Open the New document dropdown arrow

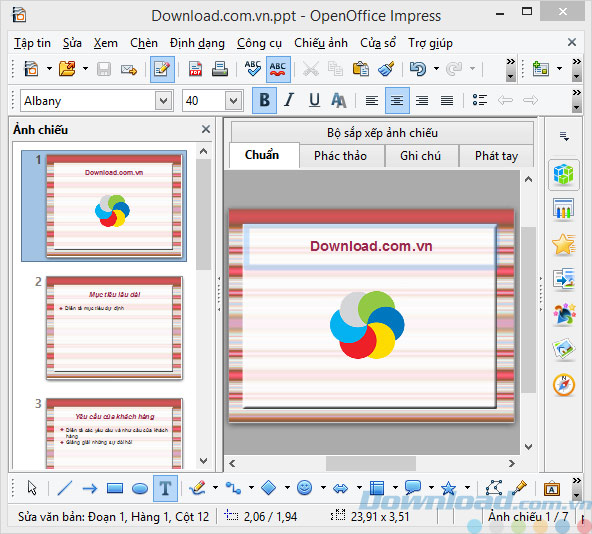tap(49, 69)
